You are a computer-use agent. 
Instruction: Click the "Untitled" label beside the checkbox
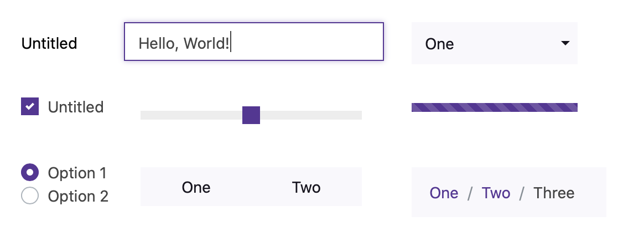point(76,107)
